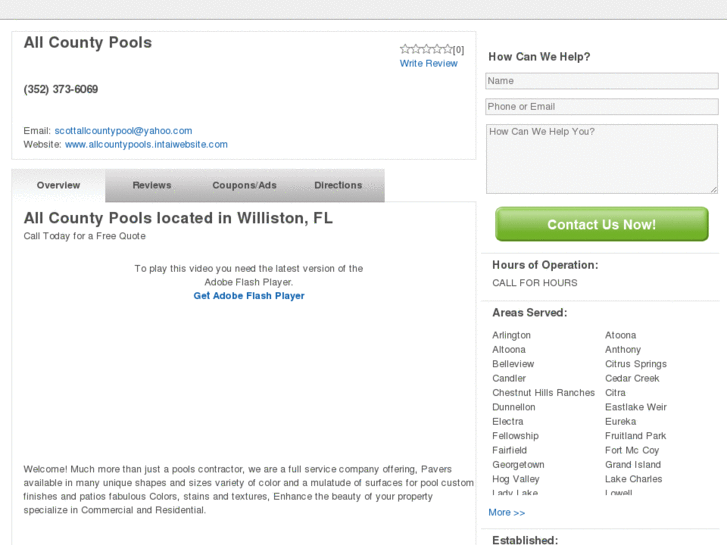Click the How Can We Help textarea

601,158
